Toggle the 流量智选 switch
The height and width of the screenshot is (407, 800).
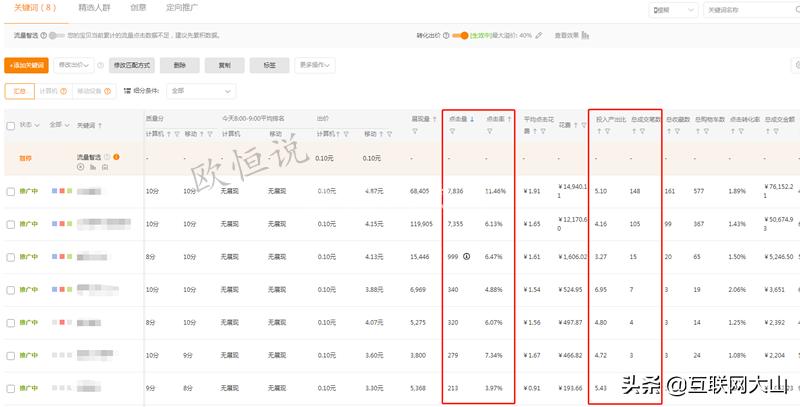pyautogui.click(x=56, y=36)
